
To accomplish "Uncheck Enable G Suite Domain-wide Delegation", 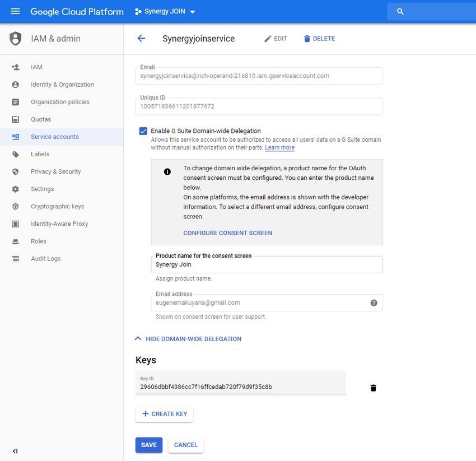I will (x=143, y=131).
